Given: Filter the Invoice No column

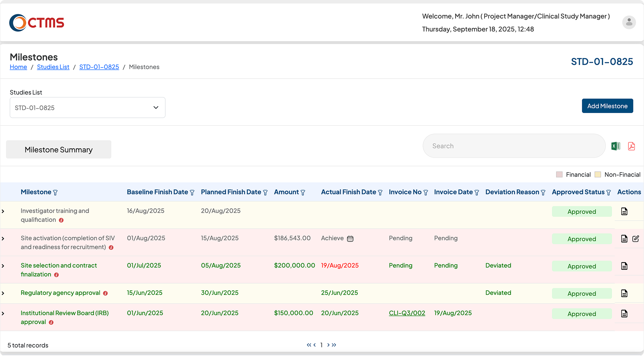Looking at the screenshot, I should point(426,193).
